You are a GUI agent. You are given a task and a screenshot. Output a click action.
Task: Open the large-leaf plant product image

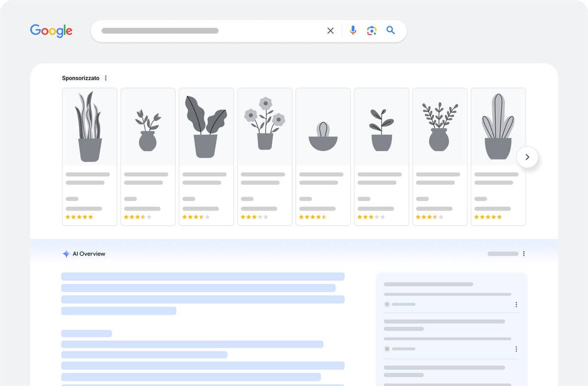click(x=206, y=126)
